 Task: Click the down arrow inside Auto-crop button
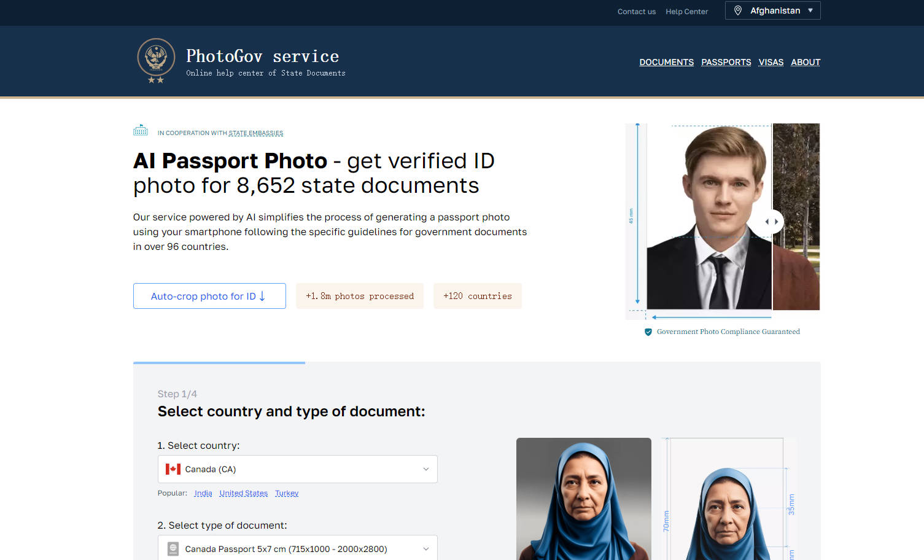(263, 296)
